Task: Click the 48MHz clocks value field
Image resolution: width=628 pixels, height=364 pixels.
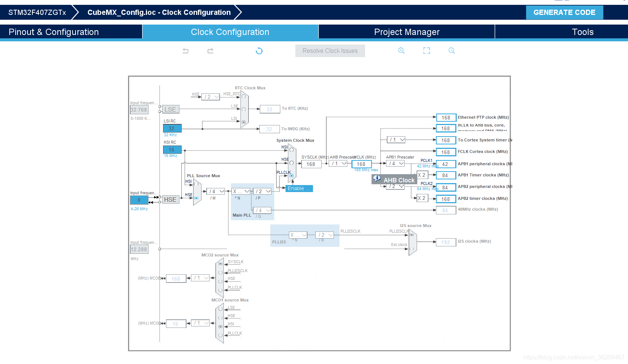Action: [446, 210]
